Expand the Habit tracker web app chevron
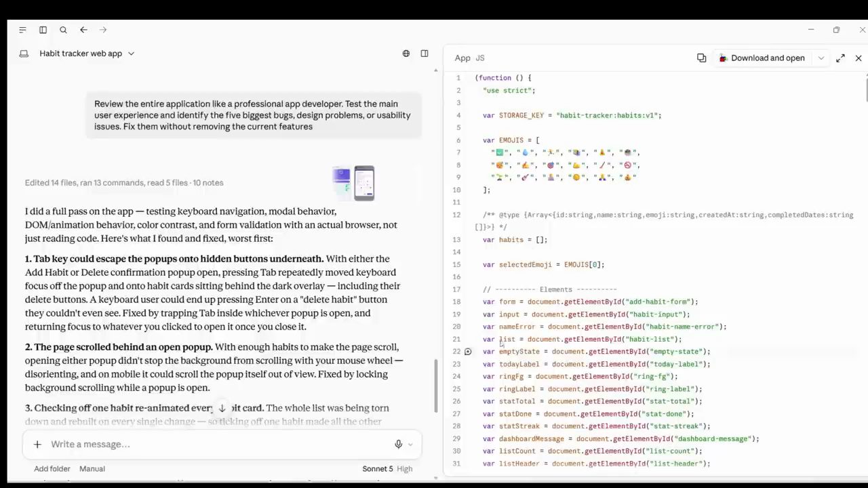Screen dimensions: 868x488 (131, 54)
